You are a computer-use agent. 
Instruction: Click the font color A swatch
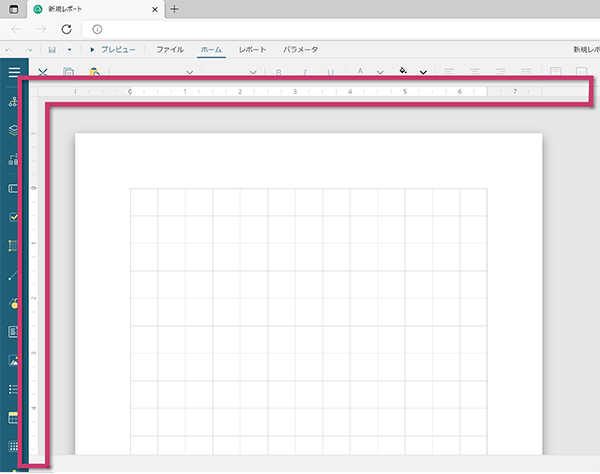[360, 72]
